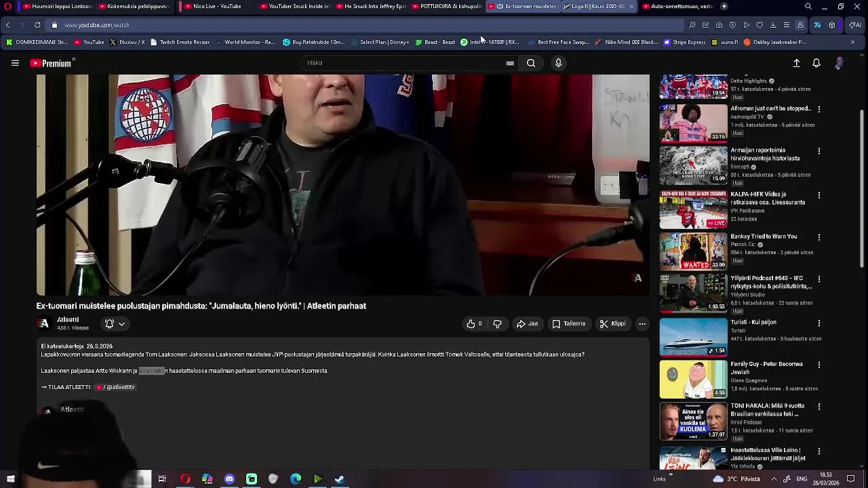
Task: Open Steam from the taskbar
Action: point(340,479)
